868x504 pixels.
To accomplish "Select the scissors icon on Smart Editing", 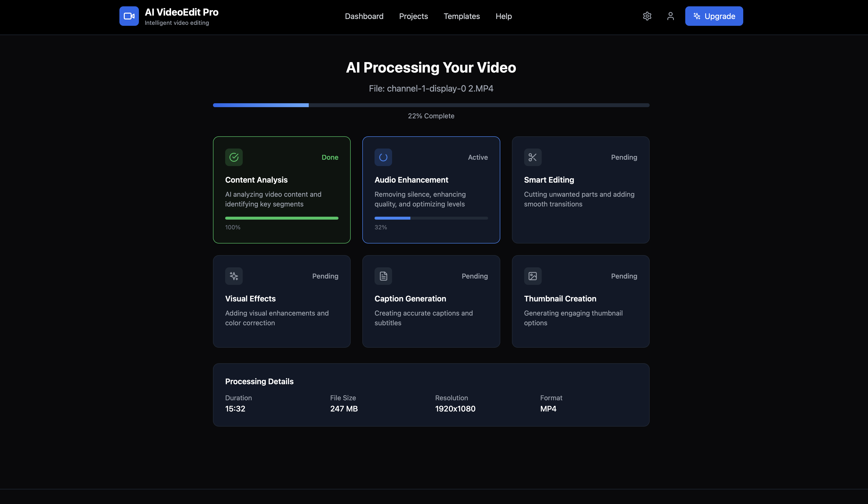I will click(532, 157).
